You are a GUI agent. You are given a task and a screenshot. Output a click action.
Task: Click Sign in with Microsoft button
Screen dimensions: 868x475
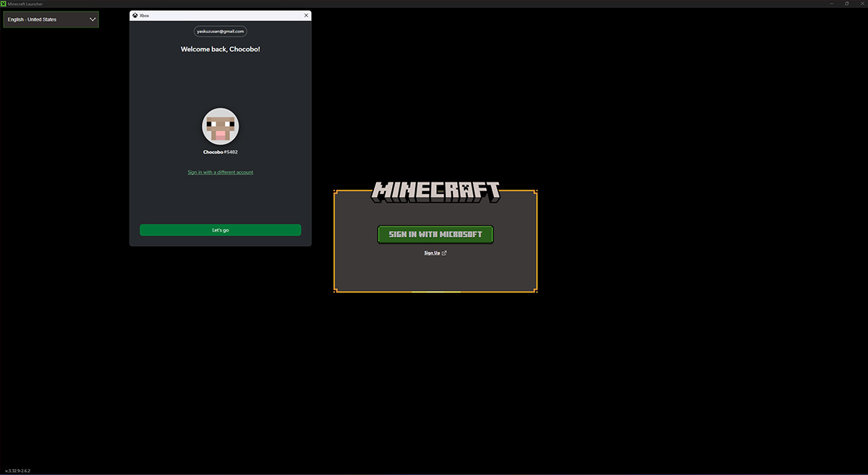point(435,235)
